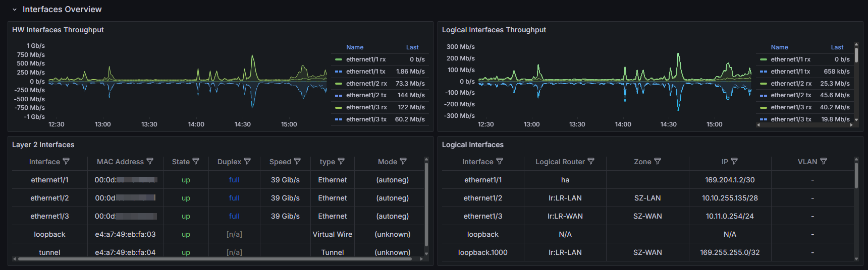
Task: Click ethernet1/2 tx color swatch in Logical legend
Action: click(x=764, y=95)
